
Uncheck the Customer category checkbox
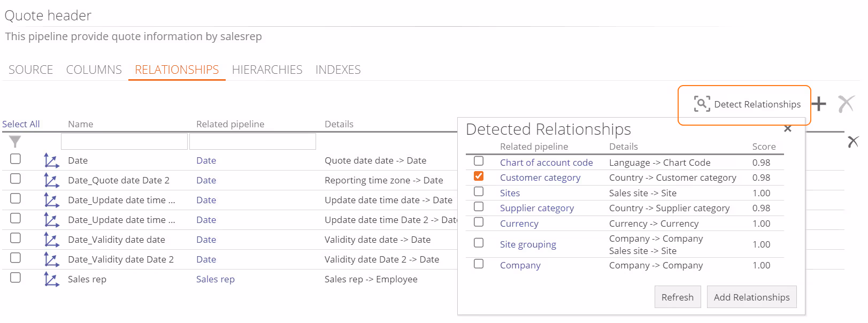479,176
